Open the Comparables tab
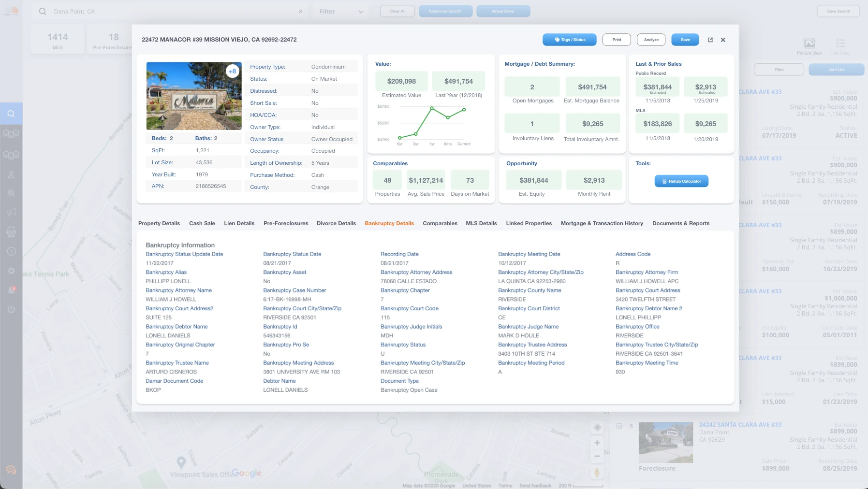Viewport: 868px width, 489px height. point(440,223)
